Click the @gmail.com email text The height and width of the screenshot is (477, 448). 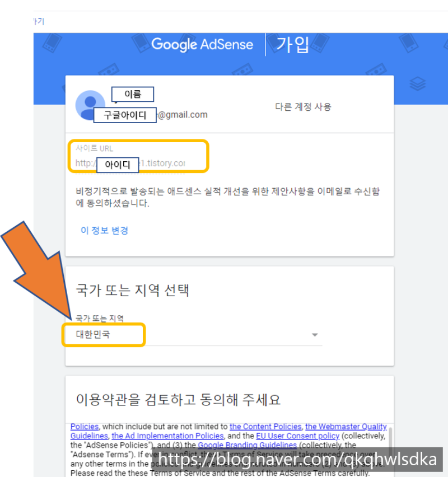click(183, 115)
